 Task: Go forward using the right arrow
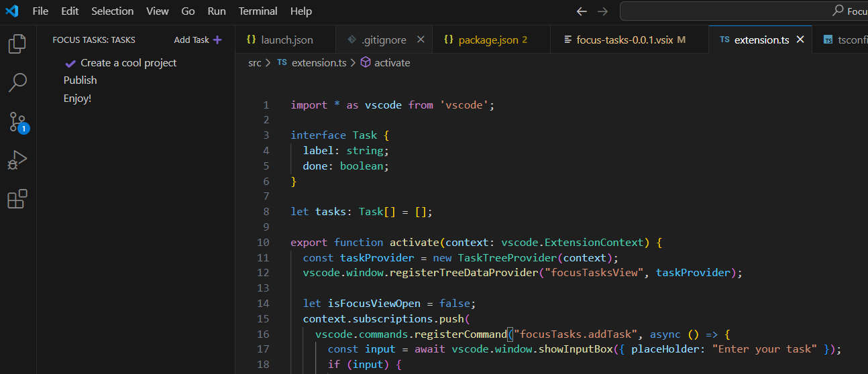point(602,11)
